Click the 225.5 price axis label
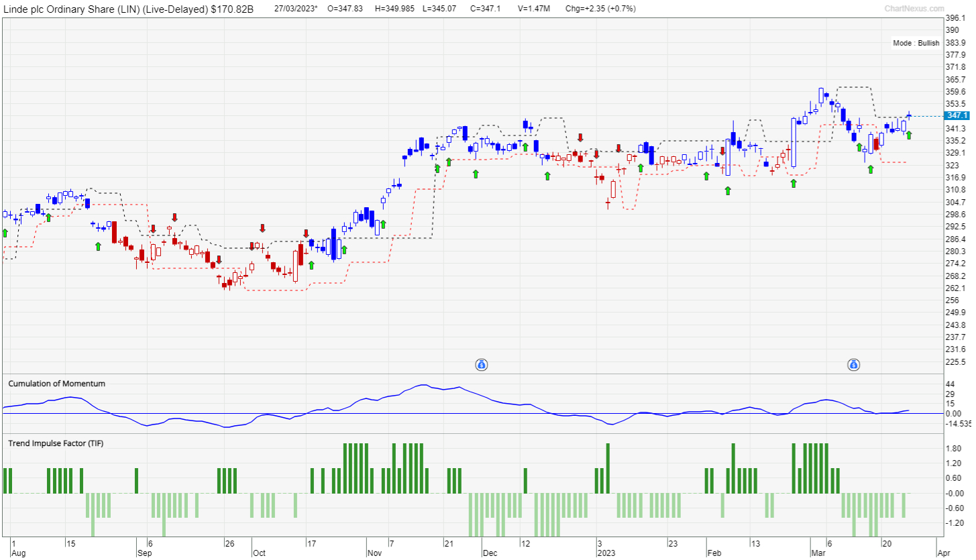Screen dimensions: 976x560 tap(955, 362)
